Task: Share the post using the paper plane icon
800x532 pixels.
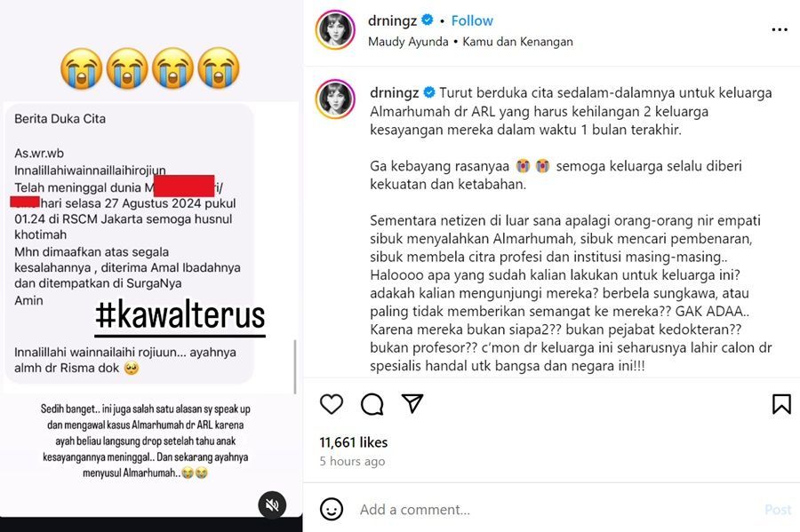Action: point(412,403)
